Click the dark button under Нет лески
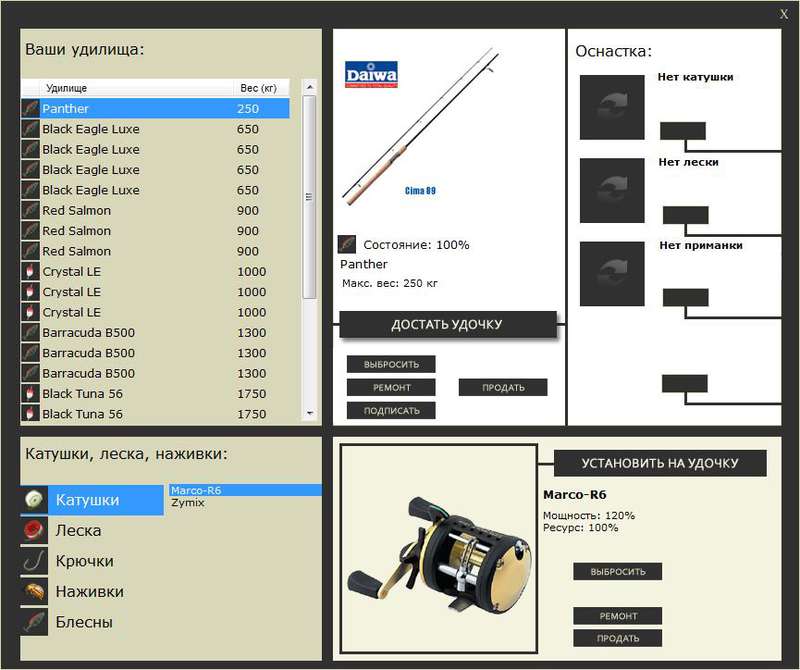Screen dimensions: 800x670 tap(685, 215)
